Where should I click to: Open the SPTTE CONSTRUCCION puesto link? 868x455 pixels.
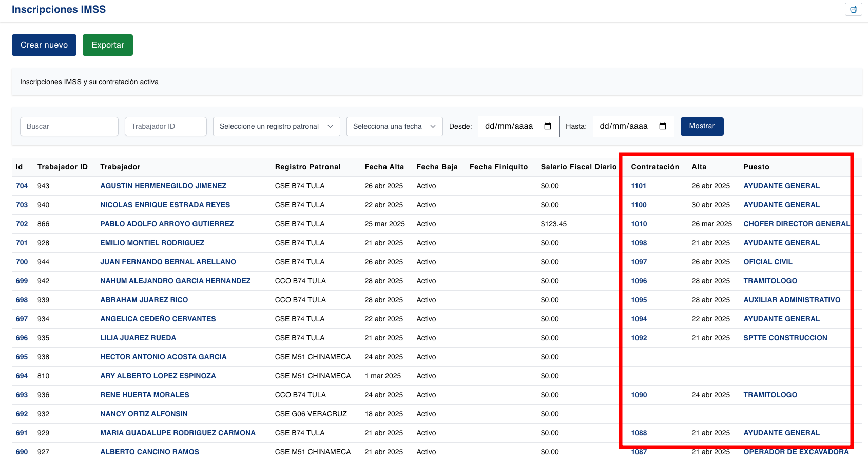click(785, 338)
